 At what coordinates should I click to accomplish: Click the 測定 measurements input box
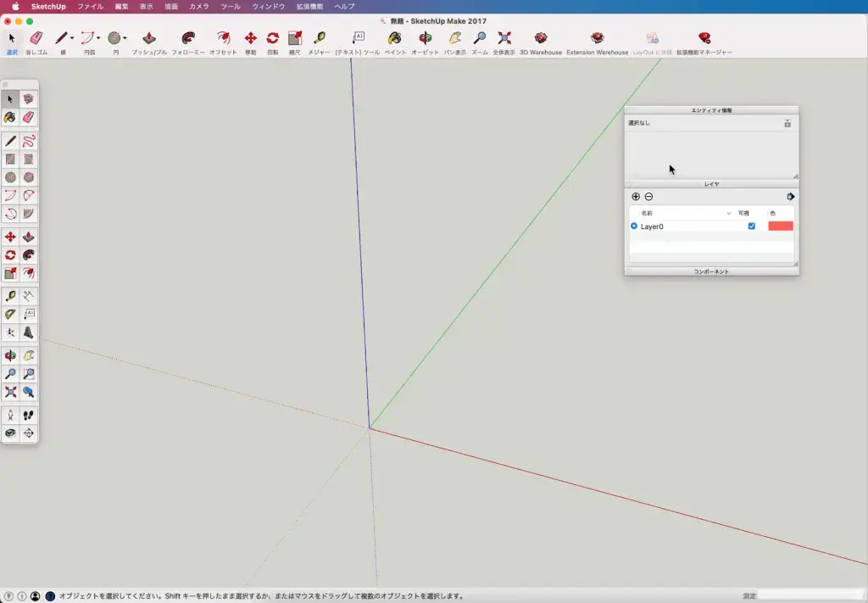[811, 596]
